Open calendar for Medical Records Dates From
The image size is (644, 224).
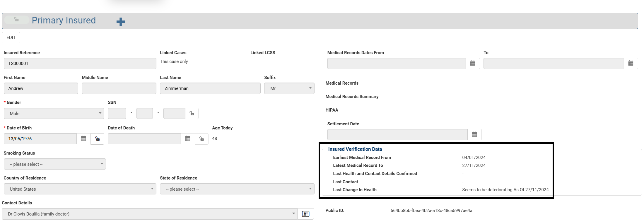472,63
